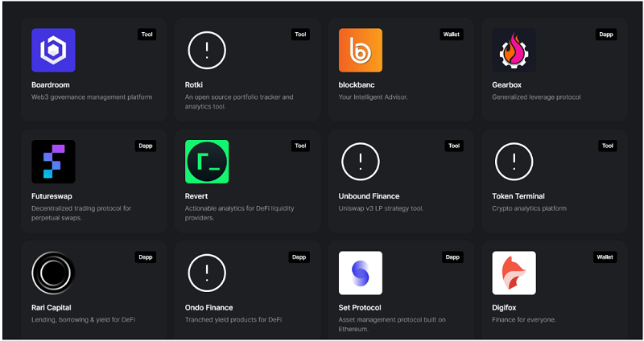
Task: Click the Wallet tag on Digifox card
Action: [605, 257]
